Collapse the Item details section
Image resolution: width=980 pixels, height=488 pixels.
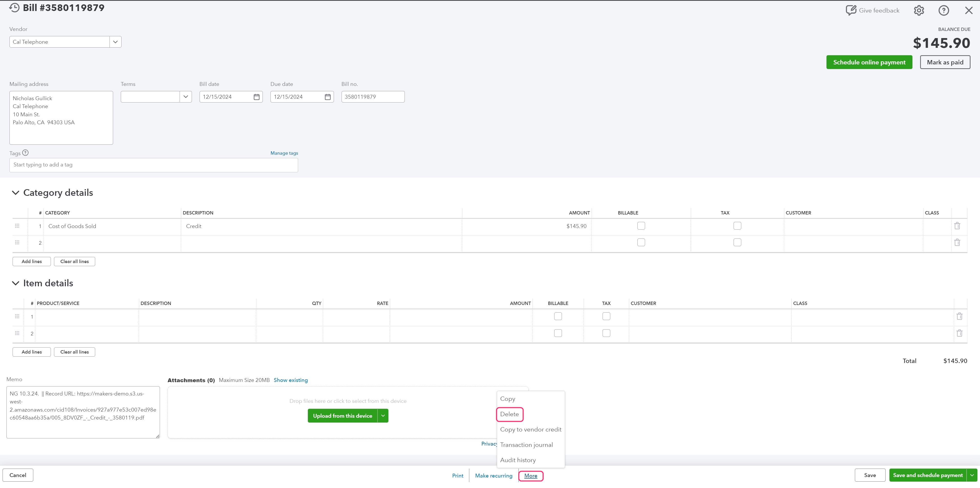[16, 283]
